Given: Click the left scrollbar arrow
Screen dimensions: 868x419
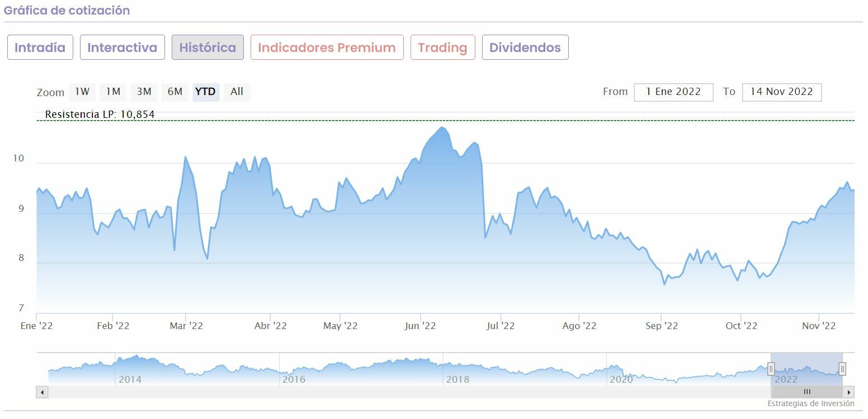Looking at the screenshot, I should click(43, 392).
